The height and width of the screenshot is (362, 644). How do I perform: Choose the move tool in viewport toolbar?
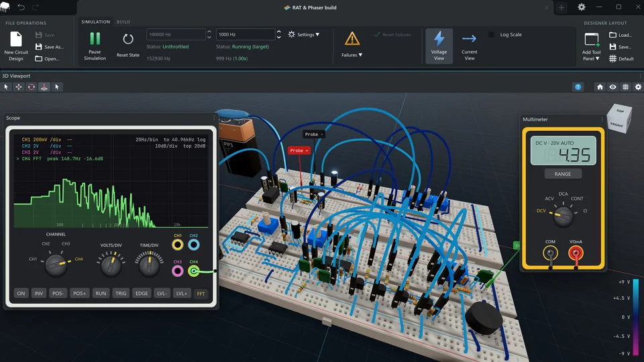coord(19,87)
